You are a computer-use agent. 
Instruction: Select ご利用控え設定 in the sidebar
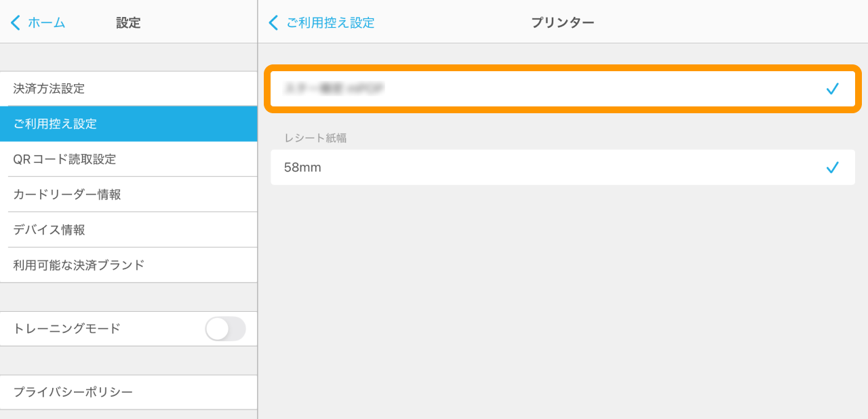point(129,124)
